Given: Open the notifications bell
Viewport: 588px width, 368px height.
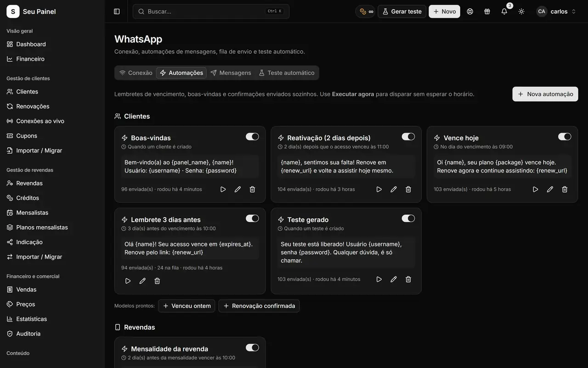Looking at the screenshot, I should 504,11.
